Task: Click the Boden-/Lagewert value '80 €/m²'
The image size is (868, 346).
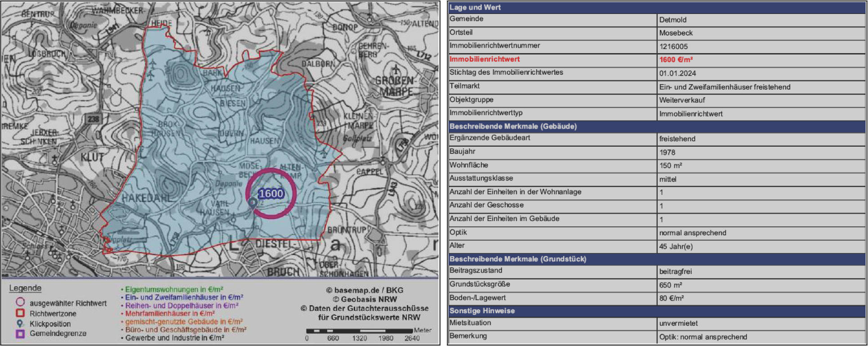Action: click(x=672, y=298)
